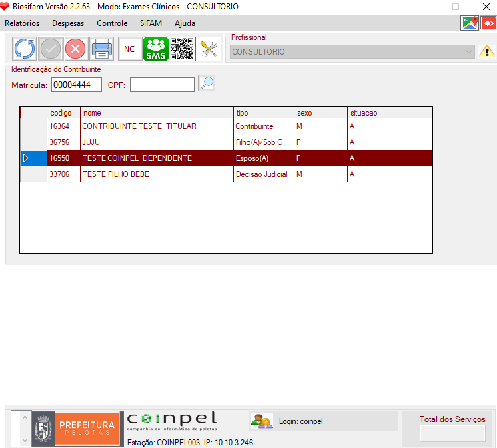
Task: Click the printer icon
Action: (102, 49)
